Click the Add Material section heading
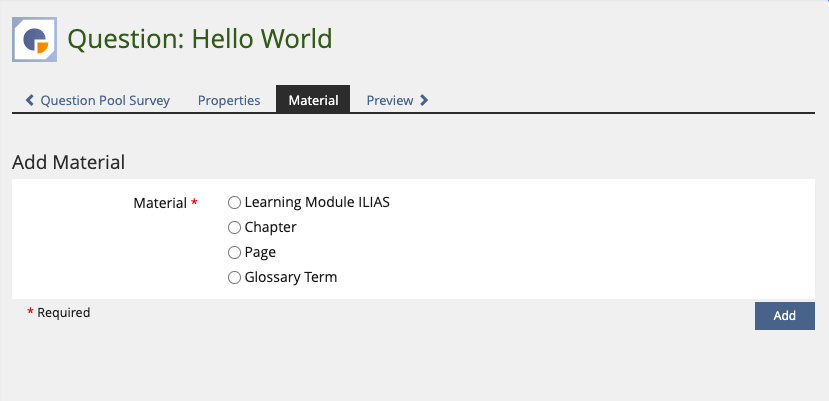This screenshot has width=829, height=401. click(68, 162)
